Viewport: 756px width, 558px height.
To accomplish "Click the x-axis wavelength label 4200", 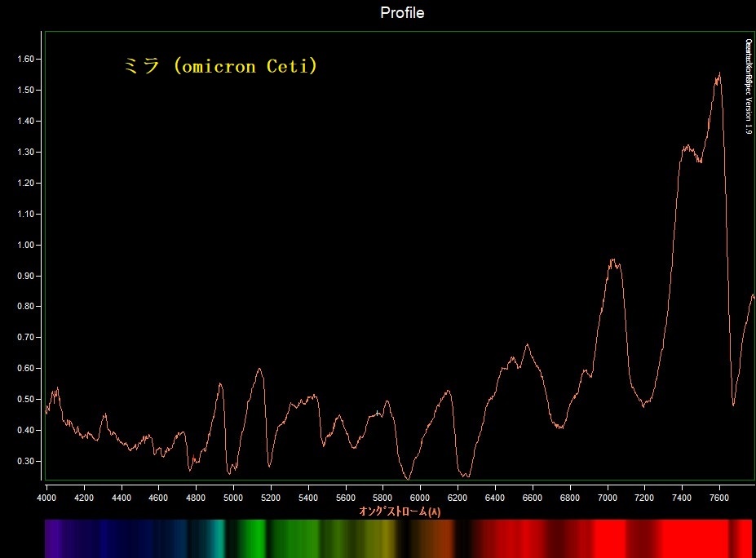I will 84,498.
